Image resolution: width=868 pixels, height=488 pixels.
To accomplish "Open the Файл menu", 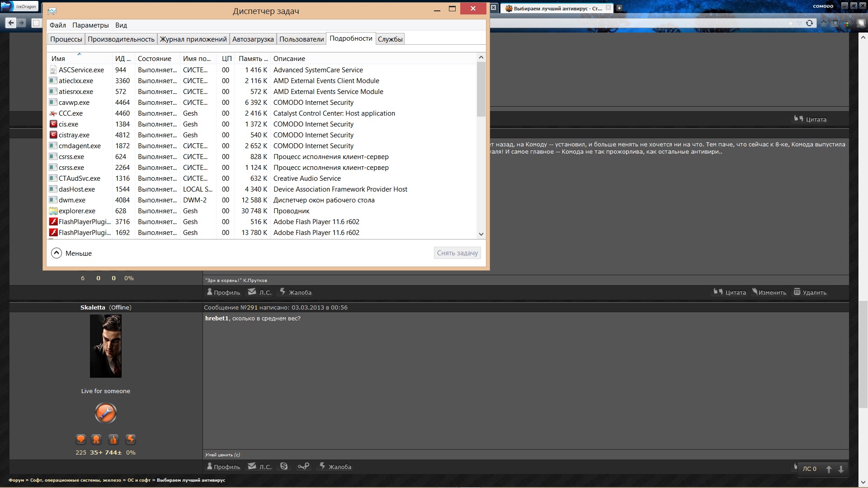I will click(x=57, y=25).
